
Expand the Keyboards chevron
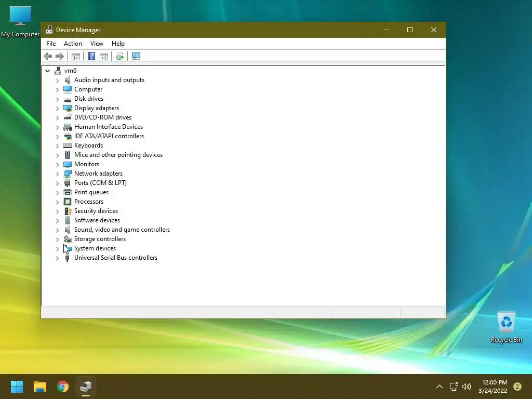57,146
